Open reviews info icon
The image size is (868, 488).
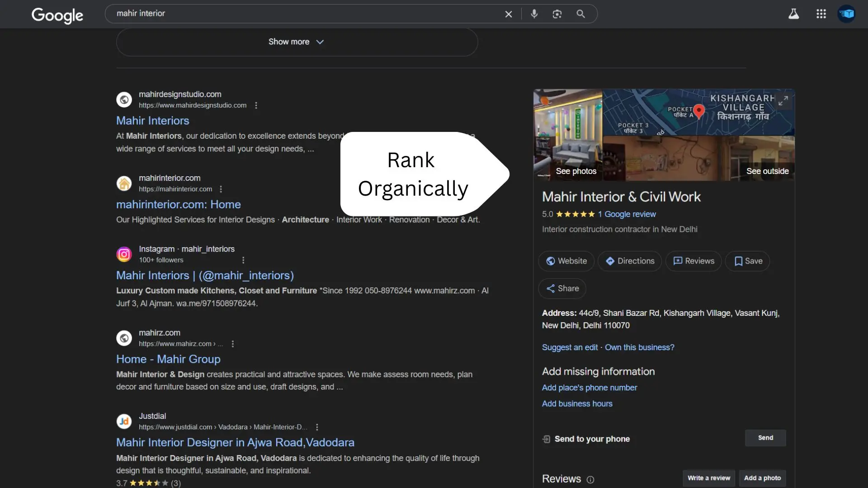[x=590, y=479]
